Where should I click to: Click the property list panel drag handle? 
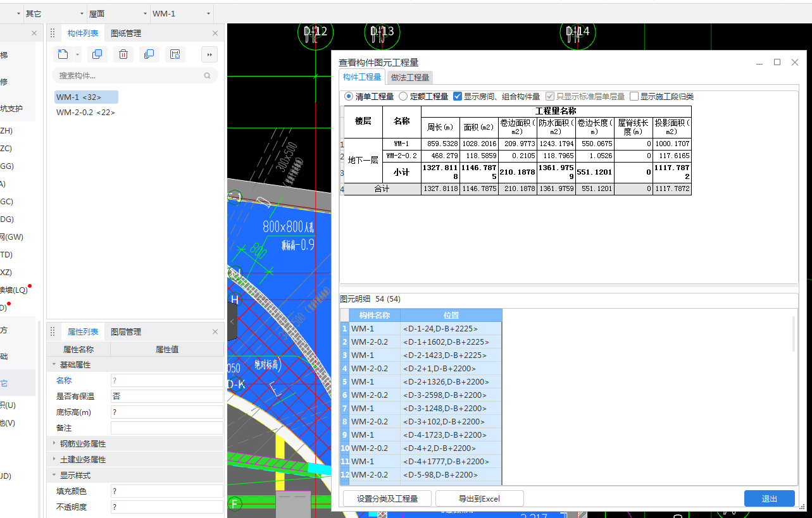tap(53, 331)
